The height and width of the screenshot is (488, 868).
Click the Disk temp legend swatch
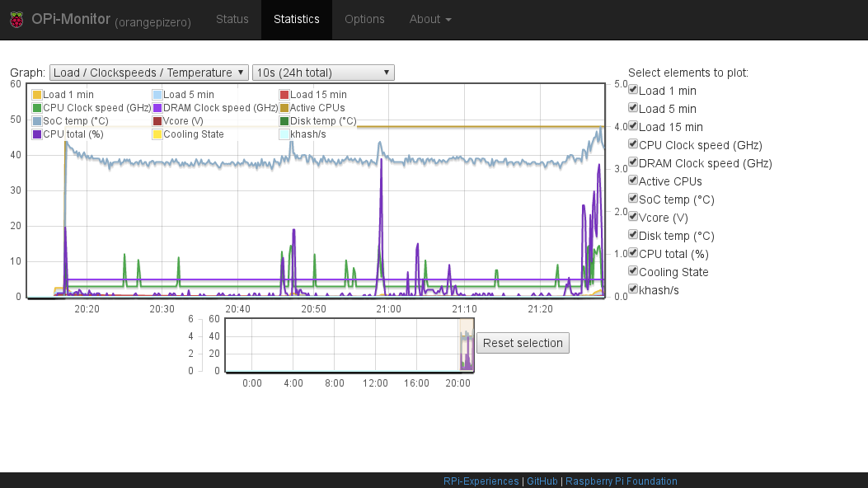pyautogui.click(x=284, y=121)
